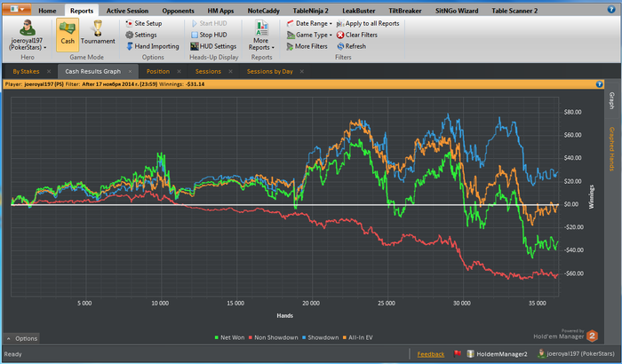Switch to the Sessions by Day tab

270,71
